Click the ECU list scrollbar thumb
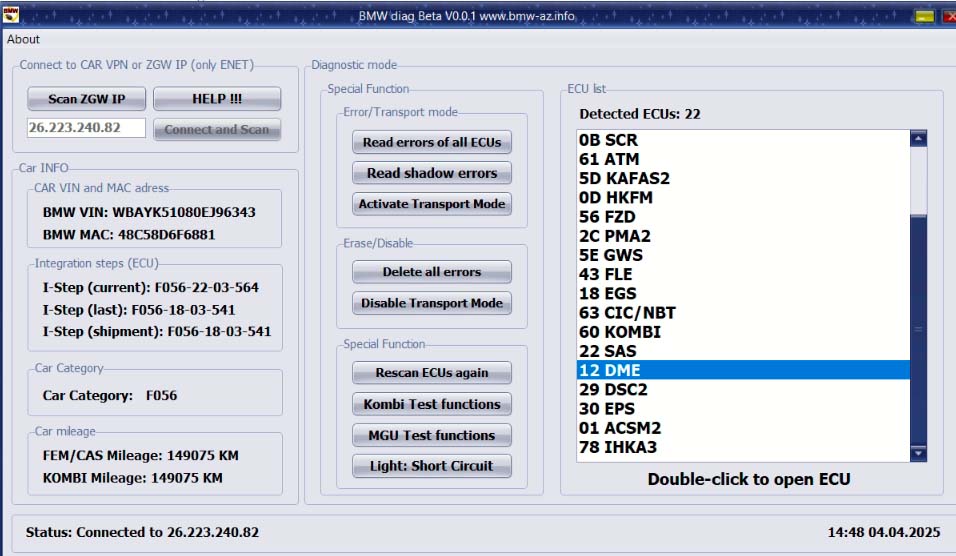956x556 pixels. click(918, 329)
